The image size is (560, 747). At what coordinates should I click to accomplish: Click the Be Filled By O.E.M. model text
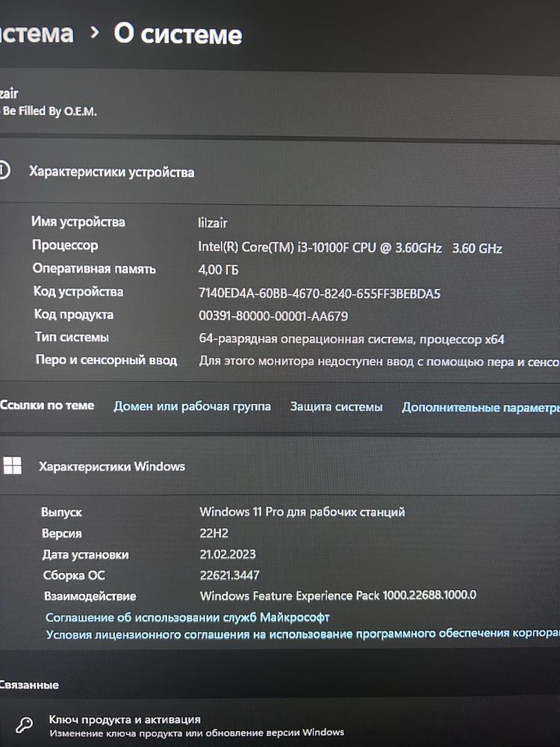(49, 111)
